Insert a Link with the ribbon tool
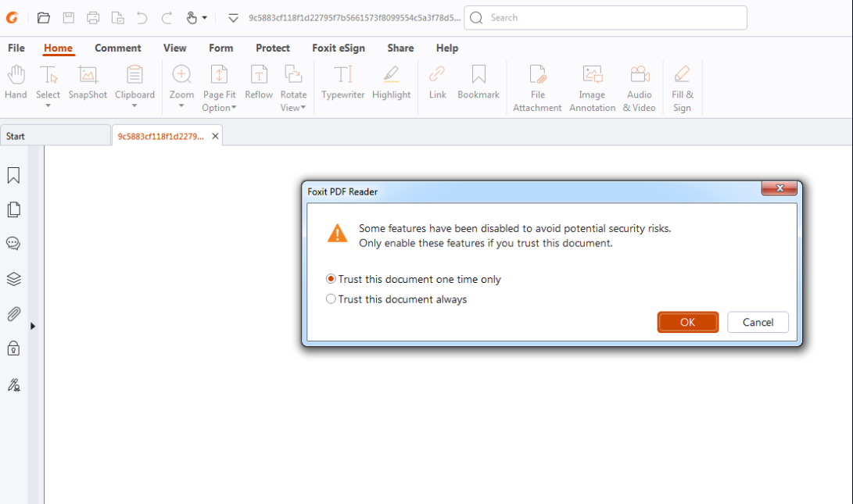 coord(437,82)
